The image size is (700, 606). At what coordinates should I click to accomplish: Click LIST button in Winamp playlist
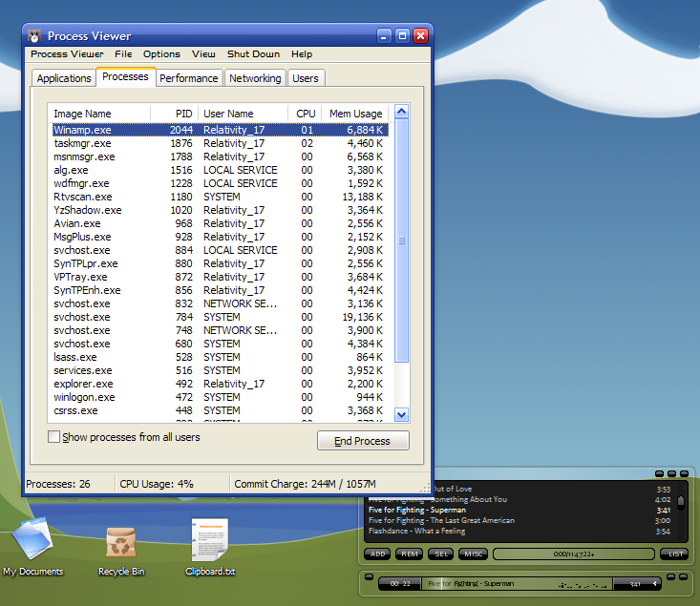click(x=675, y=554)
